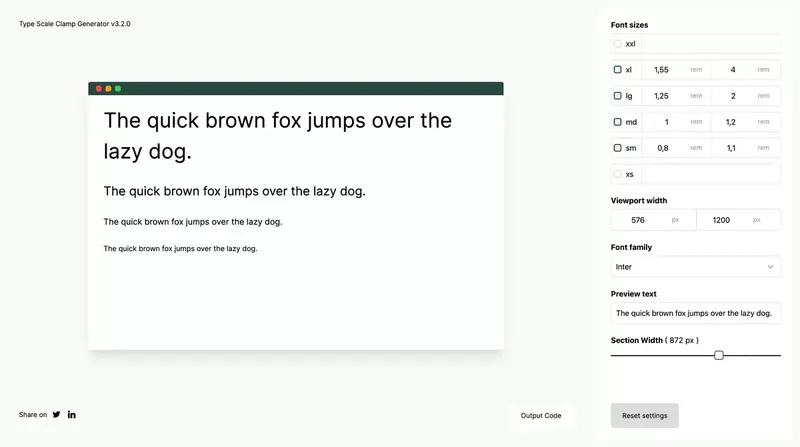Edit xl maximum size field 4
Viewport: 800px width, 447px height.
point(746,69)
